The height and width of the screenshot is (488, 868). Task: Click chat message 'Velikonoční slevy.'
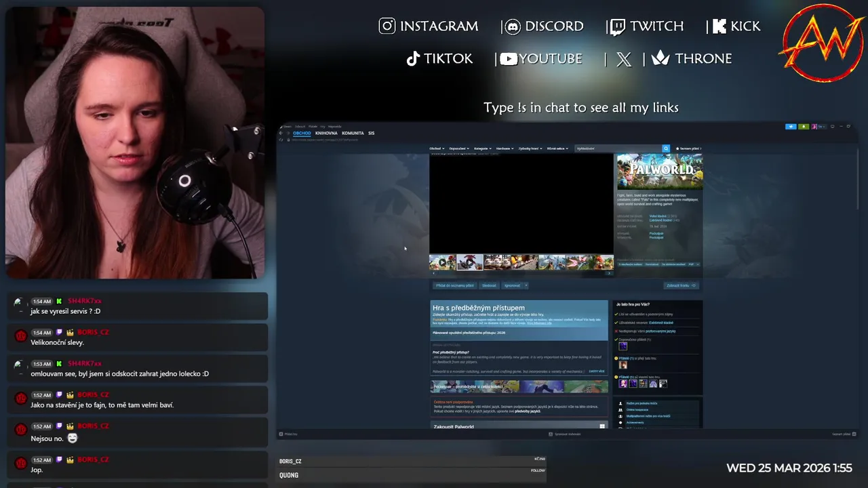pyautogui.click(x=58, y=342)
